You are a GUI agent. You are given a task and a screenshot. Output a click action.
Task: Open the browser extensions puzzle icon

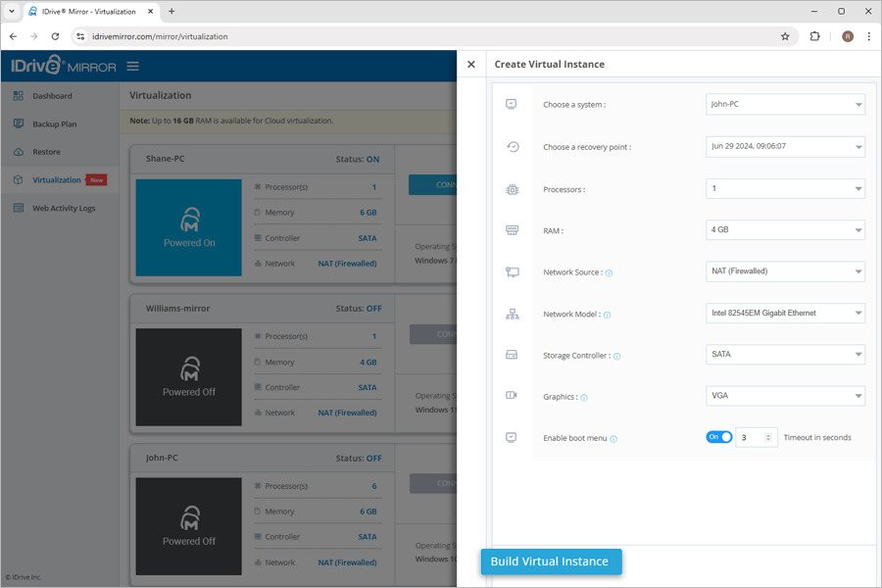click(x=814, y=36)
